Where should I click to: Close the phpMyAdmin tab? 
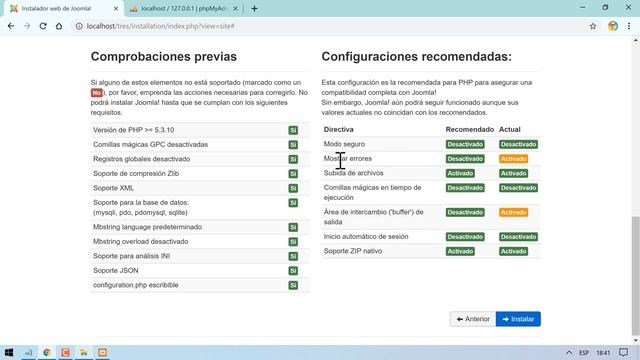[x=236, y=9]
